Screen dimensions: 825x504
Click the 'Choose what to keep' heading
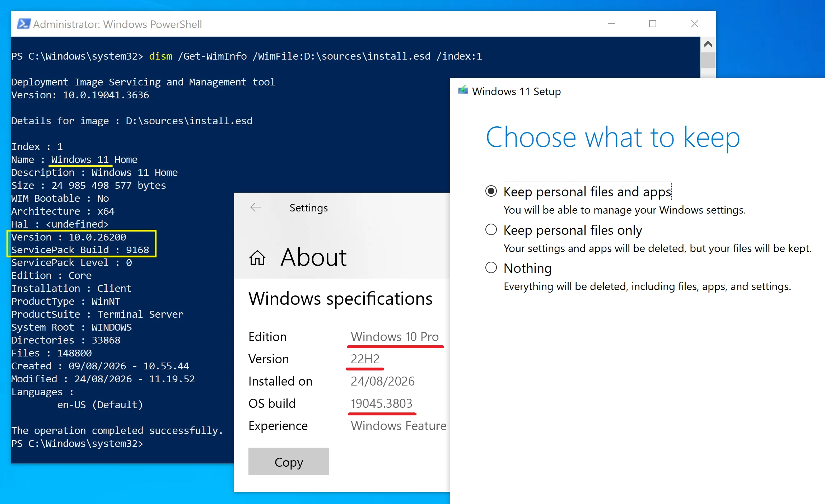[x=613, y=138]
